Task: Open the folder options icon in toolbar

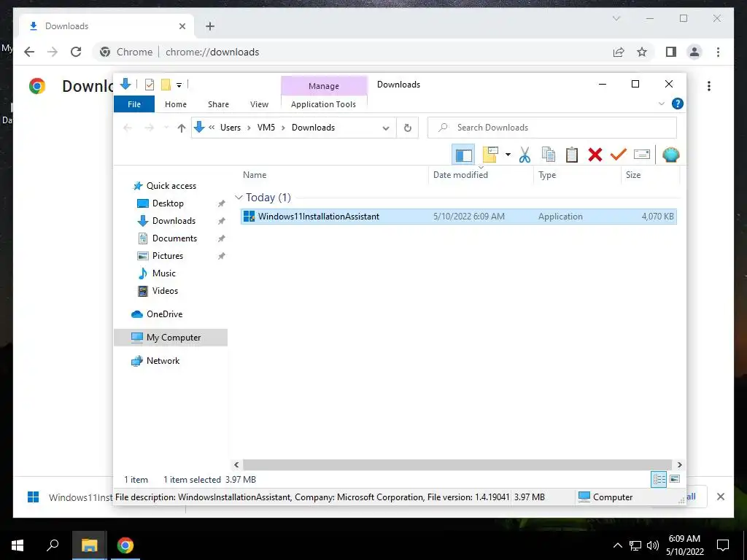Action: tap(490, 155)
